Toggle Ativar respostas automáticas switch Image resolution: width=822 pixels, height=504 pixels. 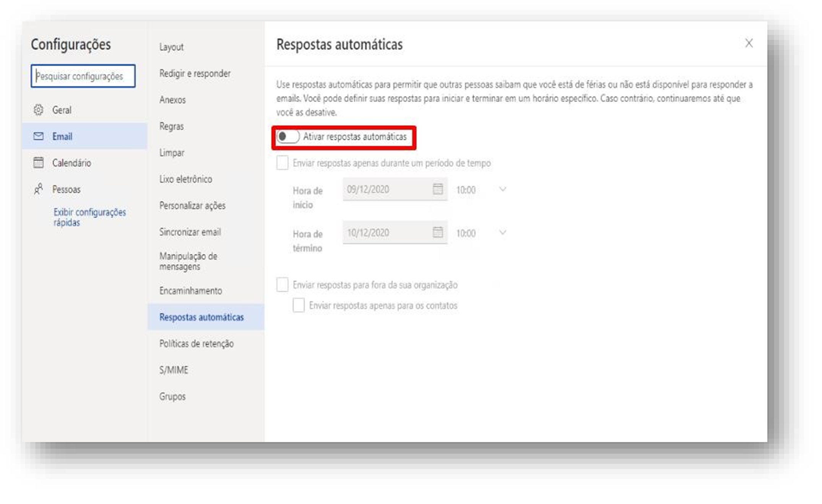tap(288, 137)
